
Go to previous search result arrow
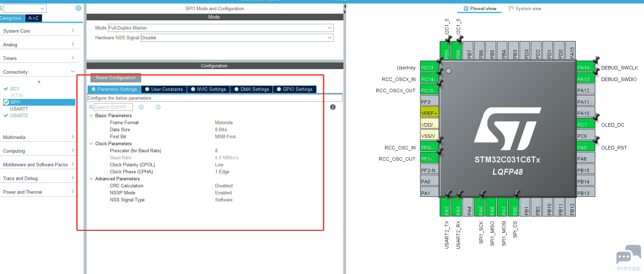[141, 107]
